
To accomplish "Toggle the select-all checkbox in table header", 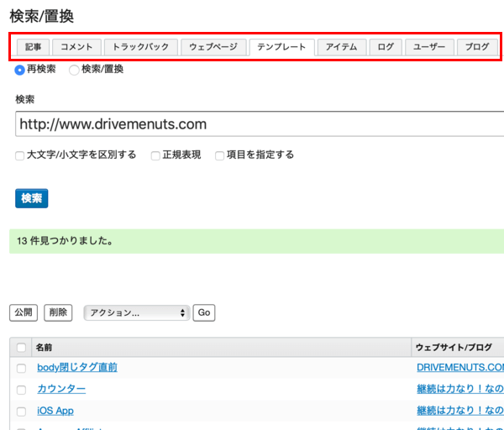I will coord(21,348).
